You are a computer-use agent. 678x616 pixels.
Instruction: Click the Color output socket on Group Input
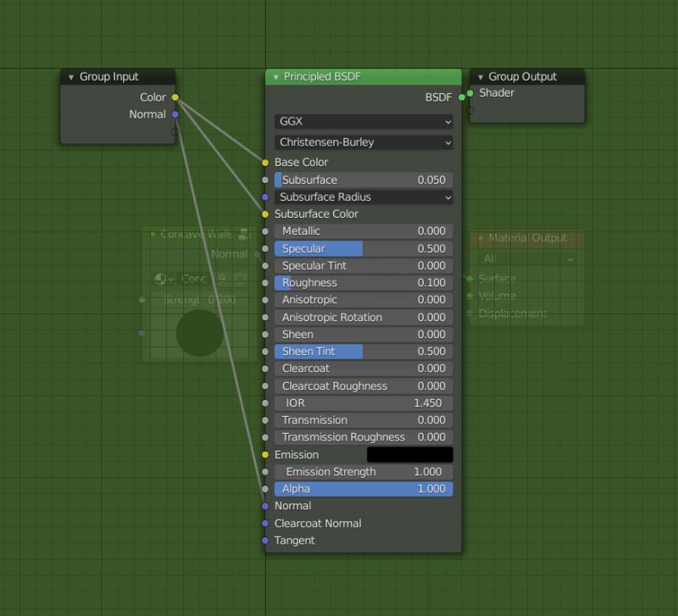(175, 97)
